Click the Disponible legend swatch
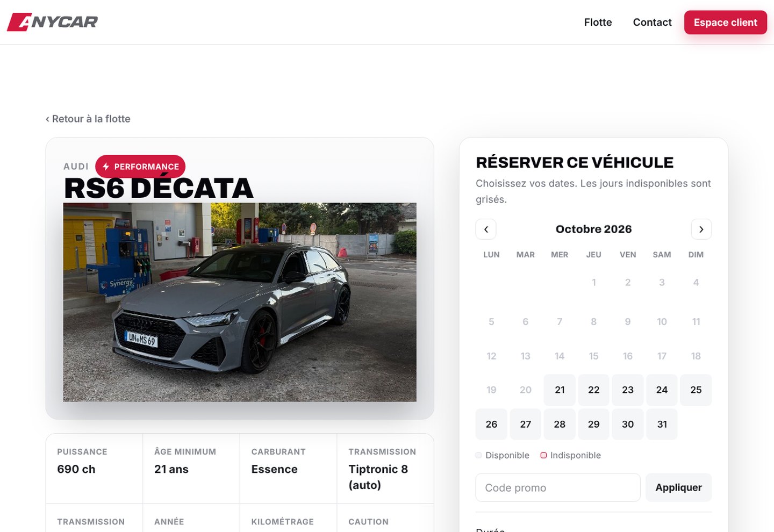The height and width of the screenshot is (532, 774). (478, 455)
